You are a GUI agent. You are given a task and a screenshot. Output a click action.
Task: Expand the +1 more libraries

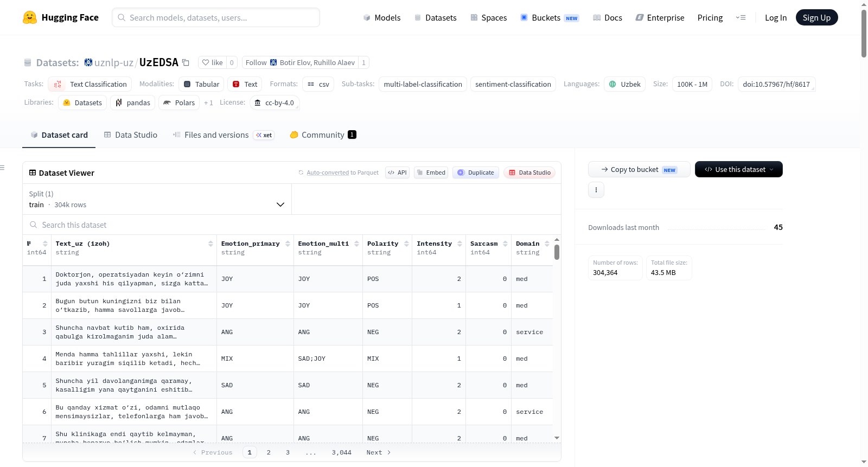(208, 103)
